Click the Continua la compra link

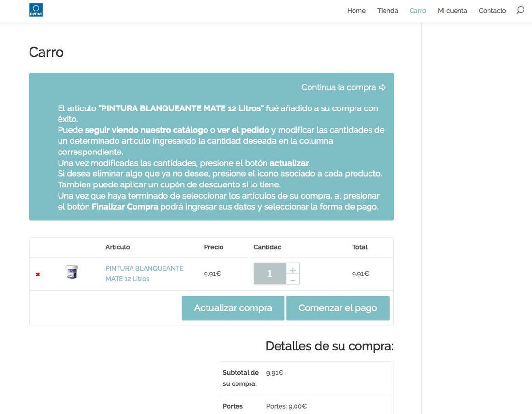(x=343, y=87)
